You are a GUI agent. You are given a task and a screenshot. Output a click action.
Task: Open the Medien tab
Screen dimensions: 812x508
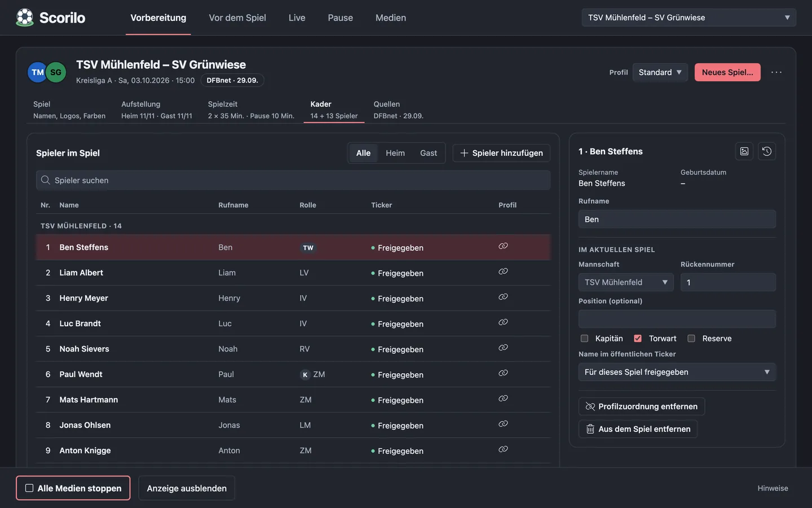click(391, 17)
